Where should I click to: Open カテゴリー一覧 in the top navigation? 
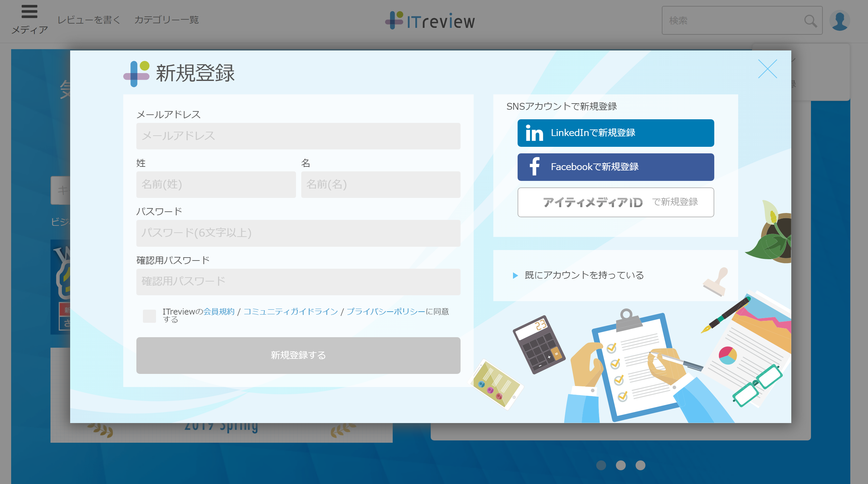click(x=167, y=20)
